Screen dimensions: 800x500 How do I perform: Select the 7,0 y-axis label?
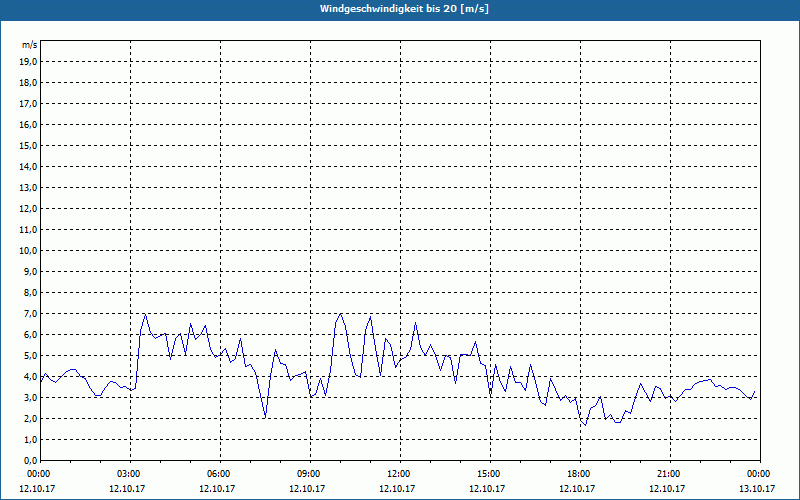point(30,314)
